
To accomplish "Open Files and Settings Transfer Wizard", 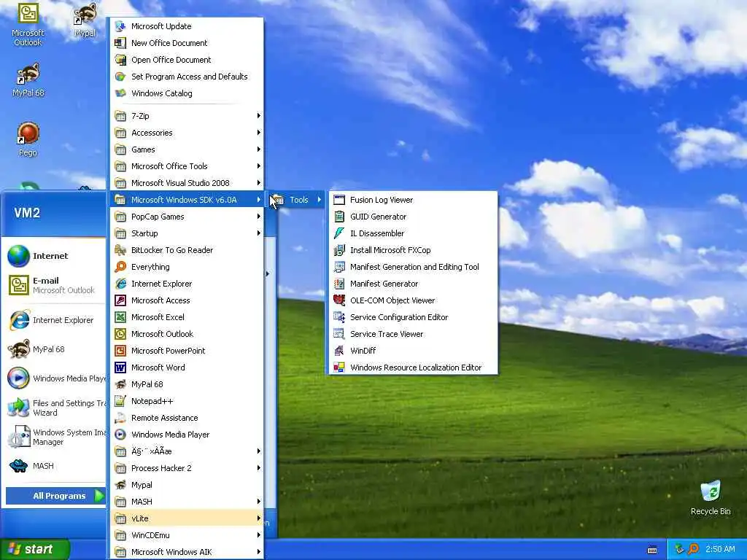I will (53, 408).
